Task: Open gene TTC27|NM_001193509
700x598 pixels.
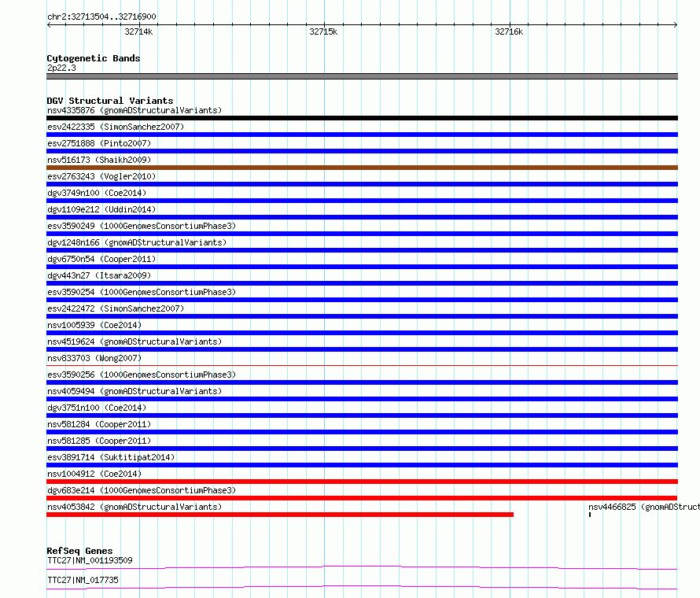Action: click(90, 560)
